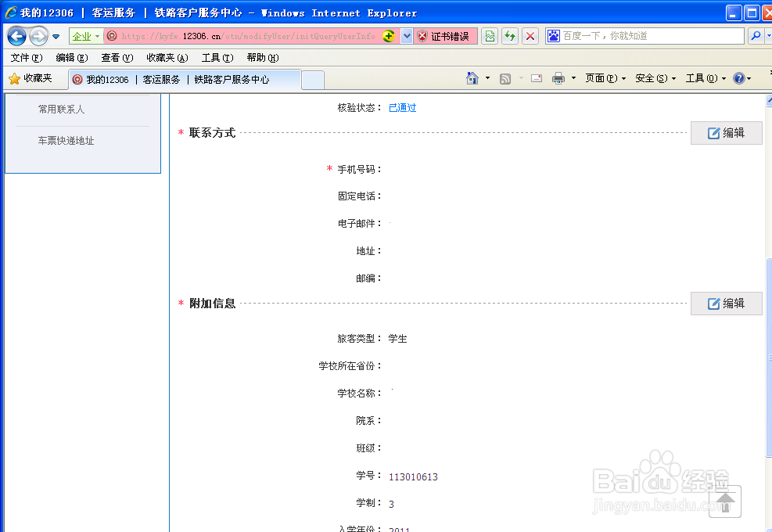
Task: Click the Baidu search magnifier icon
Action: pyautogui.click(x=756, y=36)
